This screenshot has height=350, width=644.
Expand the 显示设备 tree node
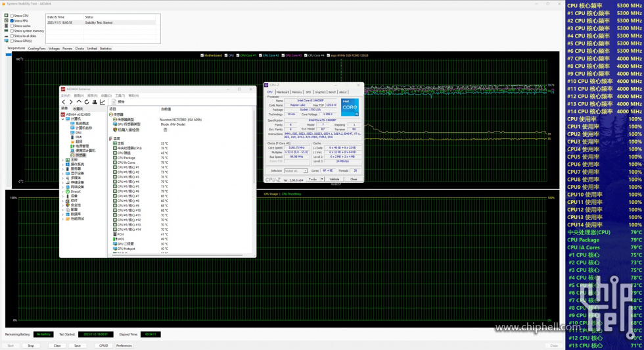[63, 173]
